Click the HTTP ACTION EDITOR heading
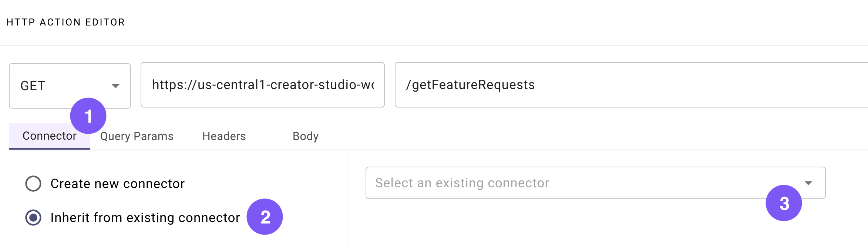Viewport: 868px width, 249px height. point(65,22)
